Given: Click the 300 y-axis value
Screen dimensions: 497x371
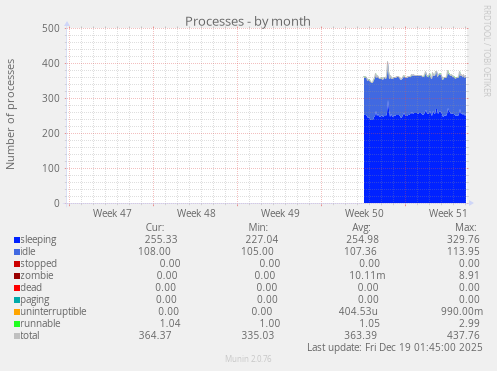Looking at the screenshot, I should (x=51, y=98).
